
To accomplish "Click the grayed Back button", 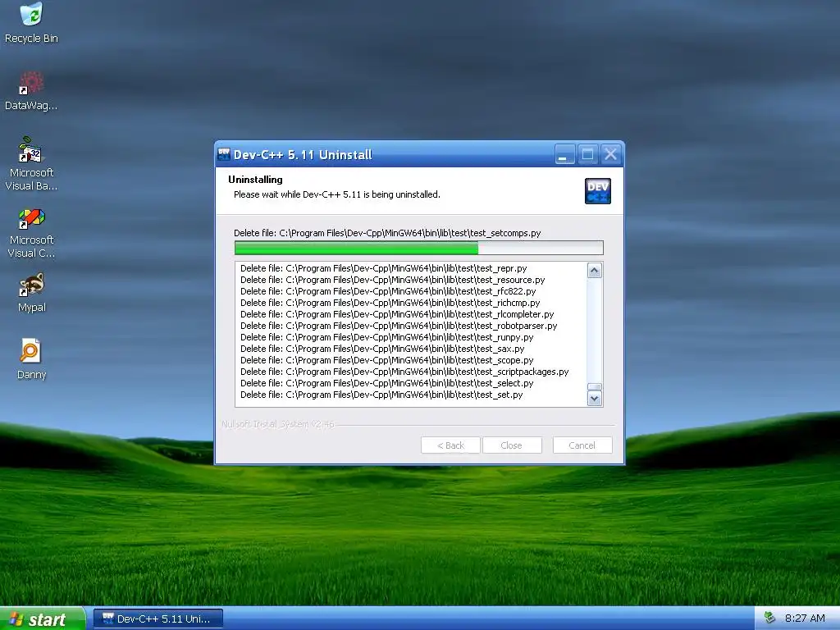I will coord(450,445).
